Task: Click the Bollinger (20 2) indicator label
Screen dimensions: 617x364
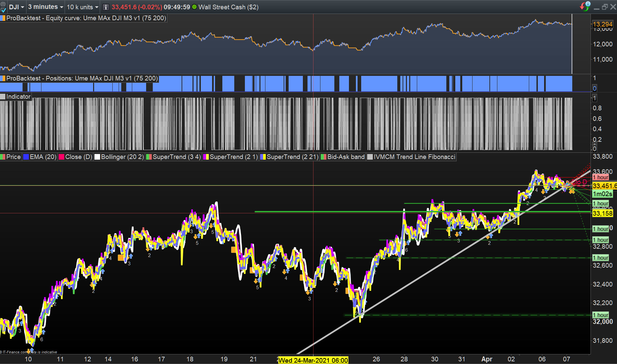Action: 122,157
